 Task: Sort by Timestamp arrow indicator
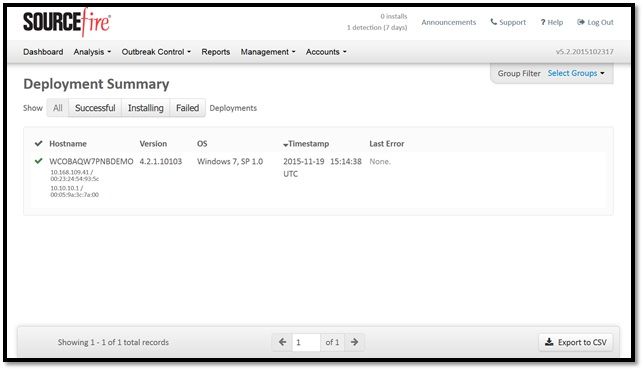285,145
